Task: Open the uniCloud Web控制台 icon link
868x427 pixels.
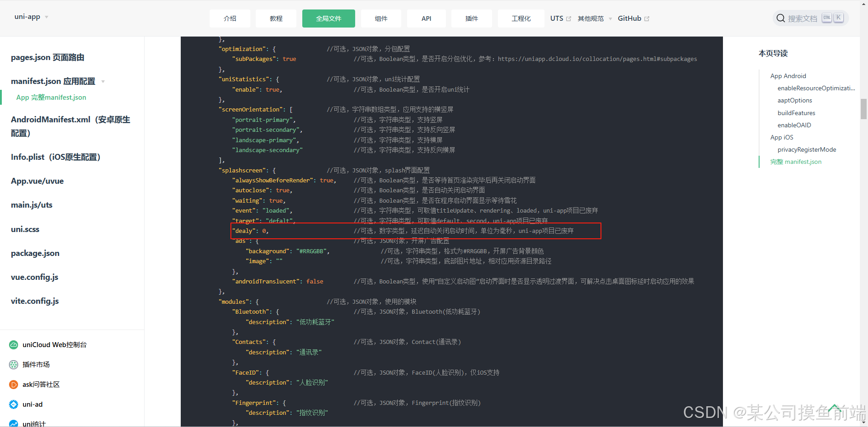Action: coord(14,345)
